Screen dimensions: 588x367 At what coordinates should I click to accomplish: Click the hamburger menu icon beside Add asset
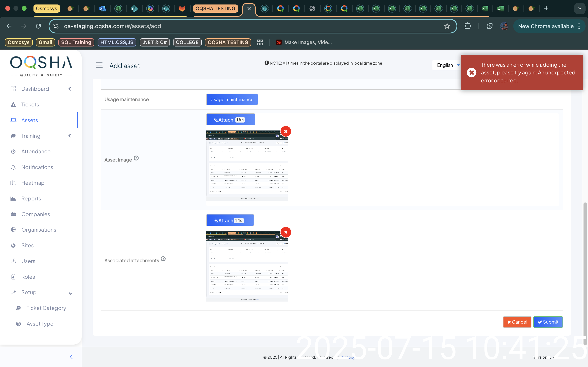pos(99,65)
